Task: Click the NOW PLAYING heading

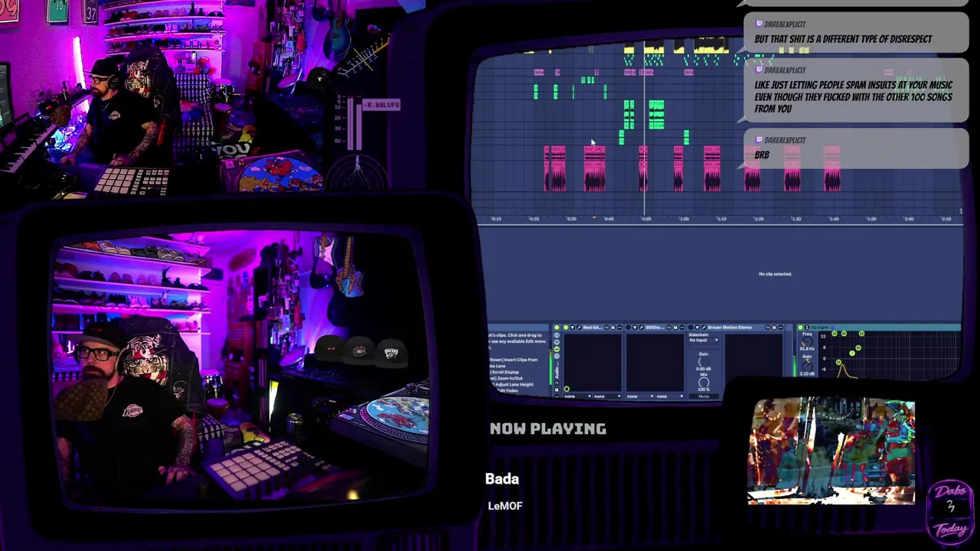Action: pos(548,429)
